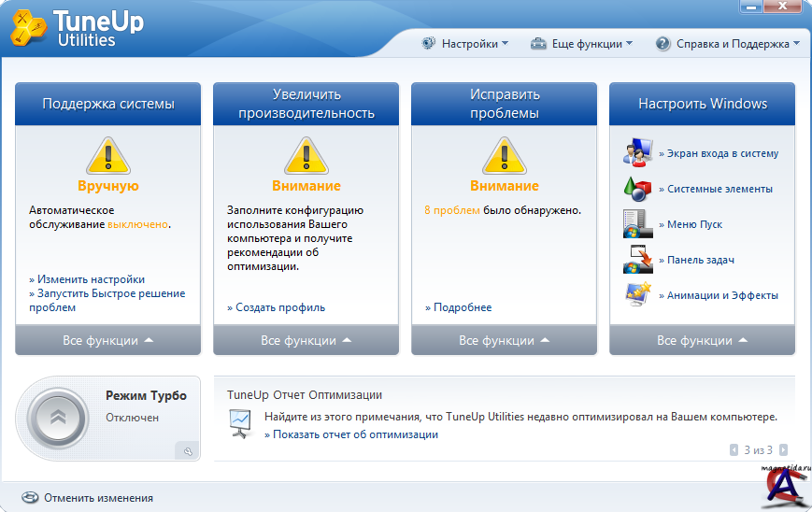Click the Показать отчет об оптимизации link
The height and width of the screenshot is (512, 812).
[x=354, y=434]
